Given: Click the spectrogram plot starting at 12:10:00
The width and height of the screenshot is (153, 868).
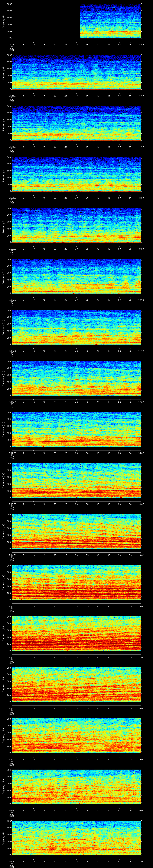Looking at the screenshot, I should point(77,327).
